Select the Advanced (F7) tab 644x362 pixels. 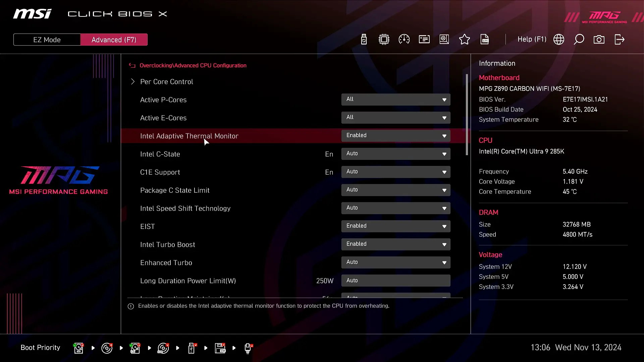114,40
